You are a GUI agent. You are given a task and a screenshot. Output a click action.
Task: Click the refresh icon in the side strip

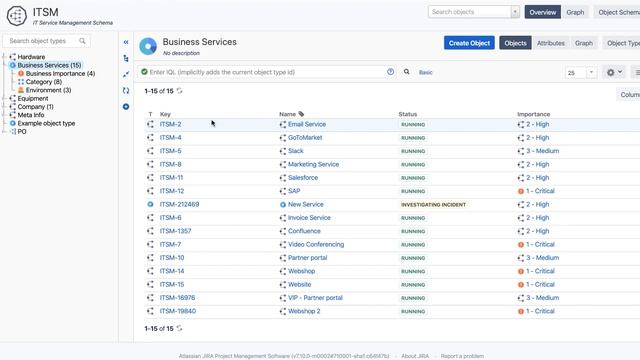pyautogui.click(x=126, y=91)
